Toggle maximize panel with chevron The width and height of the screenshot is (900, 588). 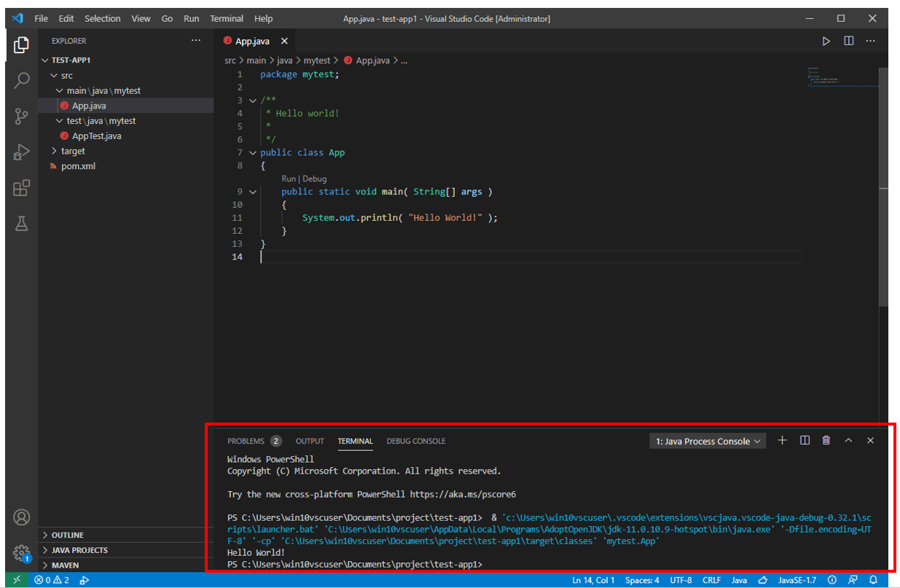[848, 440]
